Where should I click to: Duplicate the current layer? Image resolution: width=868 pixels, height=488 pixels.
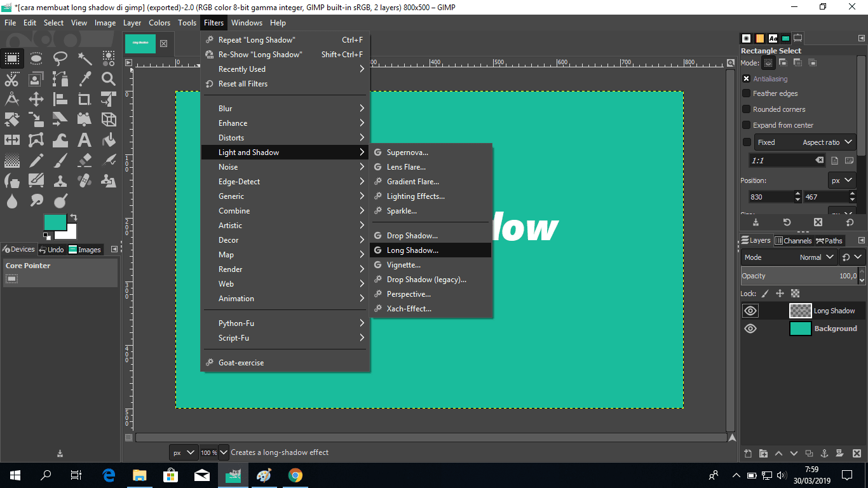pos(809,453)
